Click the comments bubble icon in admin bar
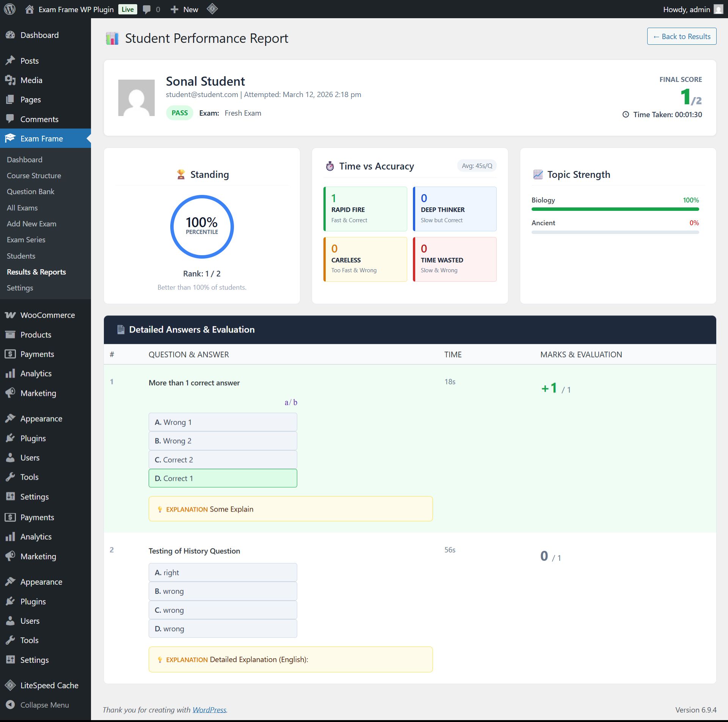Screen dimensions: 728x722 pyautogui.click(x=147, y=9)
